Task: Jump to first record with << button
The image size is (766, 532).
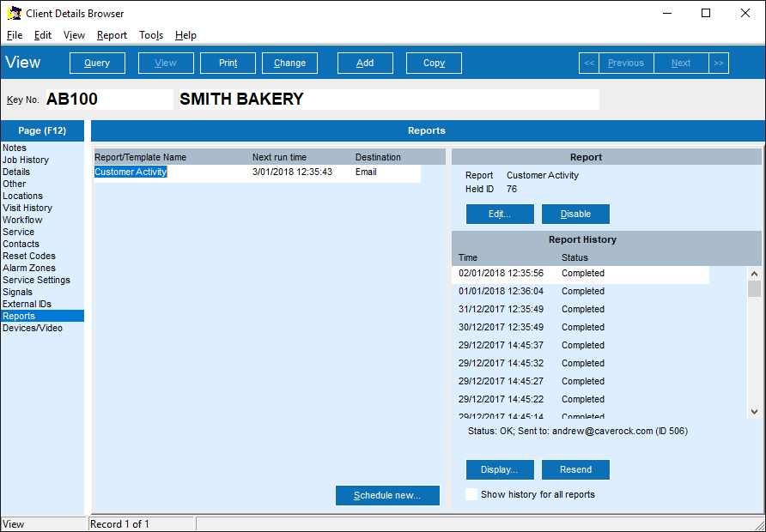Action: click(589, 63)
